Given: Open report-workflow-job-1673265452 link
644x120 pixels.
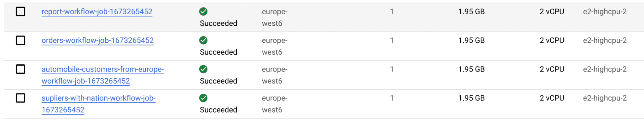Looking at the screenshot, I should (97, 12).
